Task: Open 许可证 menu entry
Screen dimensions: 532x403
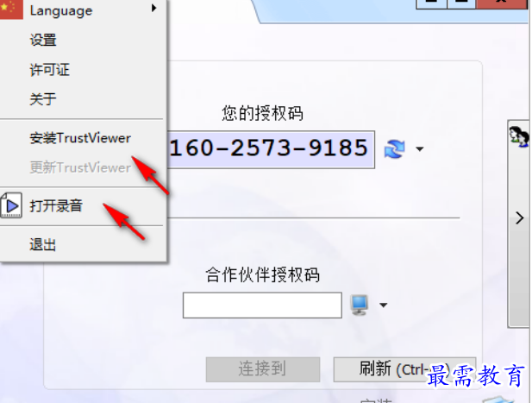Action: click(x=81, y=70)
